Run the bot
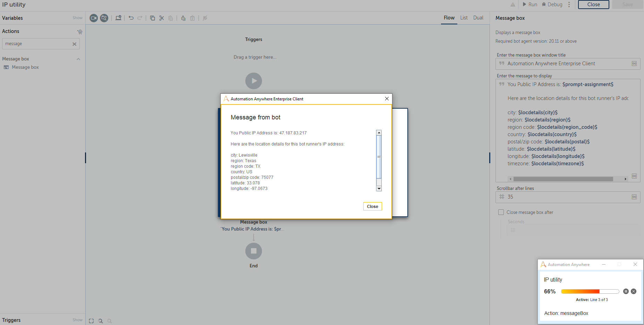 [x=530, y=5]
